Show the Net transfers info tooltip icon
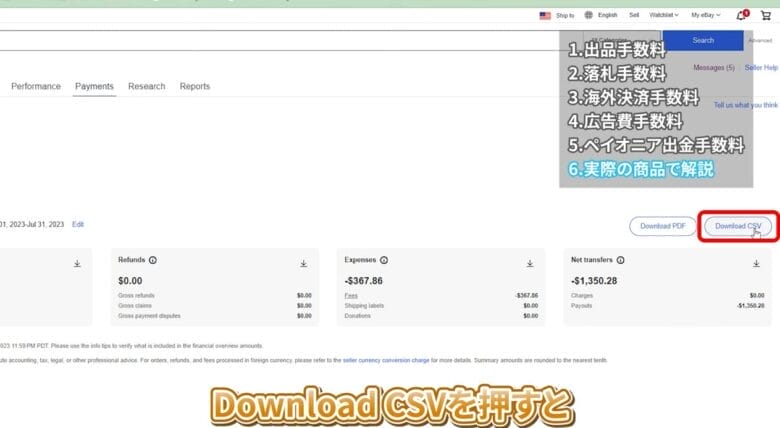Image resolution: width=780 pixels, height=428 pixels. pyautogui.click(x=619, y=260)
